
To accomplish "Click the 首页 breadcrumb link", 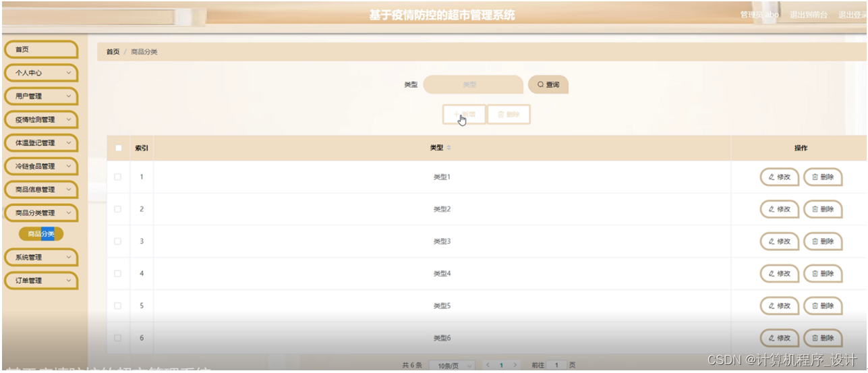I will click(x=113, y=52).
